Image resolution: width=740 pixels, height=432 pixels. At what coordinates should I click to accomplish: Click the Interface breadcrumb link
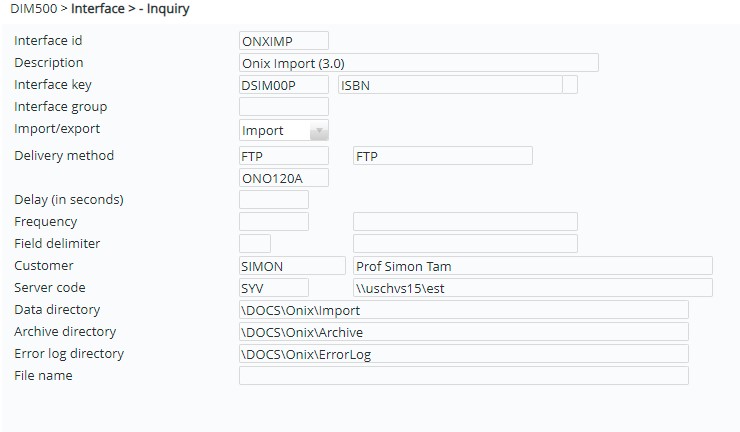98,8
